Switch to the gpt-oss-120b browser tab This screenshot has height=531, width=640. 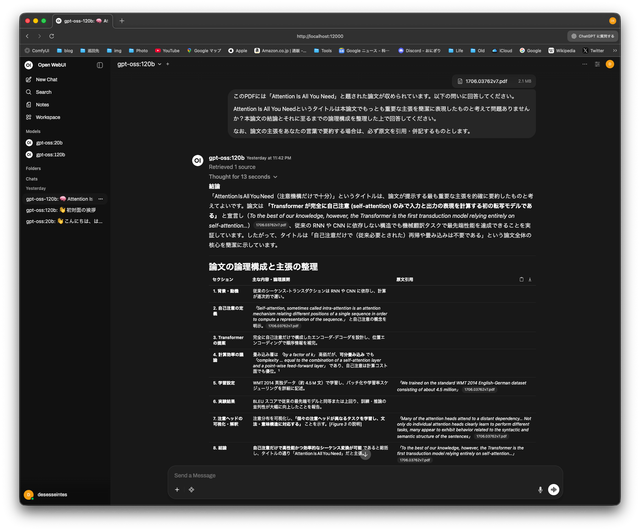pos(82,21)
